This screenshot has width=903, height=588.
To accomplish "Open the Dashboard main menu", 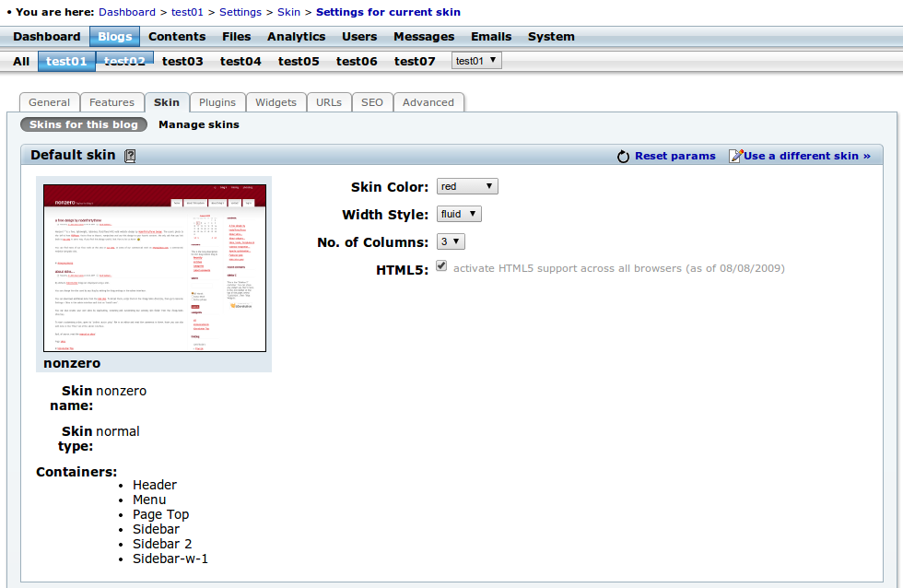I will 47,36.
